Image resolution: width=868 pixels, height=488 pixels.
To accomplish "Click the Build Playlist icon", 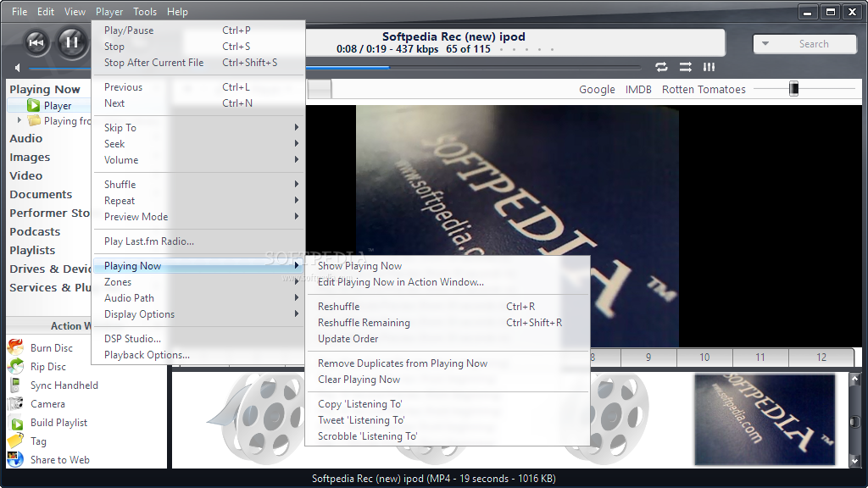I will click(x=17, y=424).
